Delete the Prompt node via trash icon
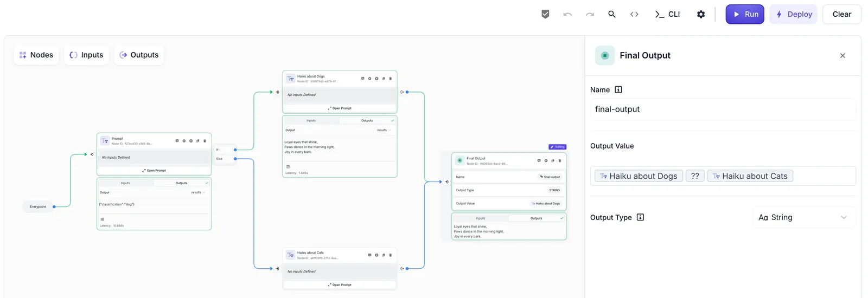 [205, 141]
